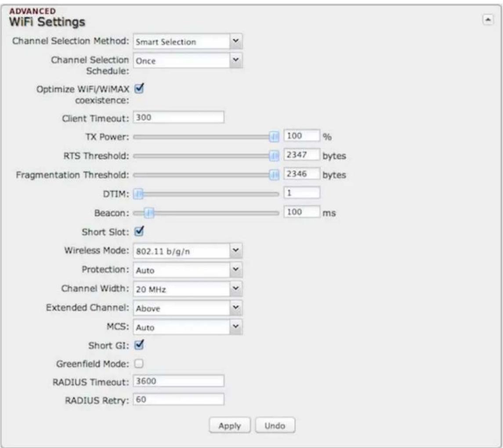Toggle the Short Slot checkbox
Image resolution: width=503 pixels, height=448 pixels.
point(139,231)
